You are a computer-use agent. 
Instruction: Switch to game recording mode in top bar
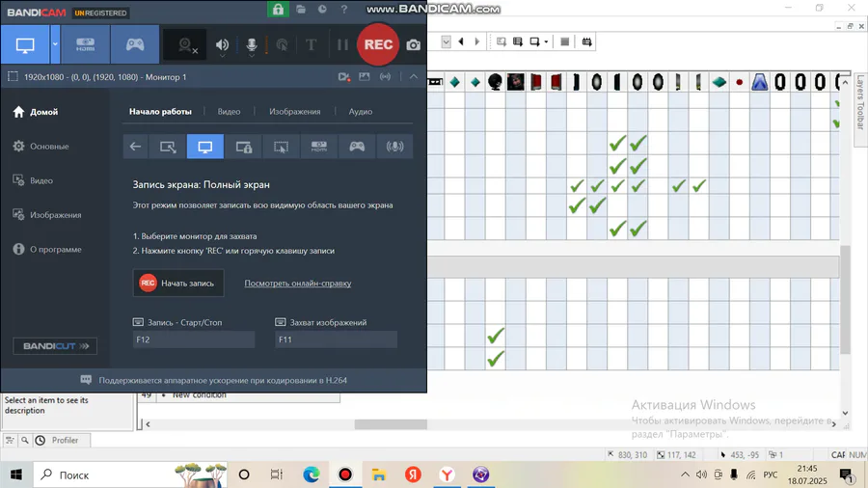(x=134, y=44)
